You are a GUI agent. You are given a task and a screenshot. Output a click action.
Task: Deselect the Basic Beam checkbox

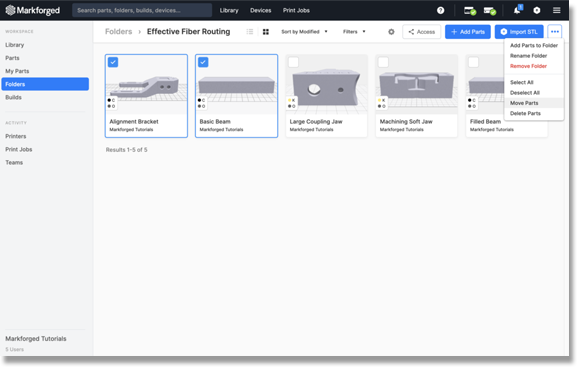pyautogui.click(x=203, y=62)
